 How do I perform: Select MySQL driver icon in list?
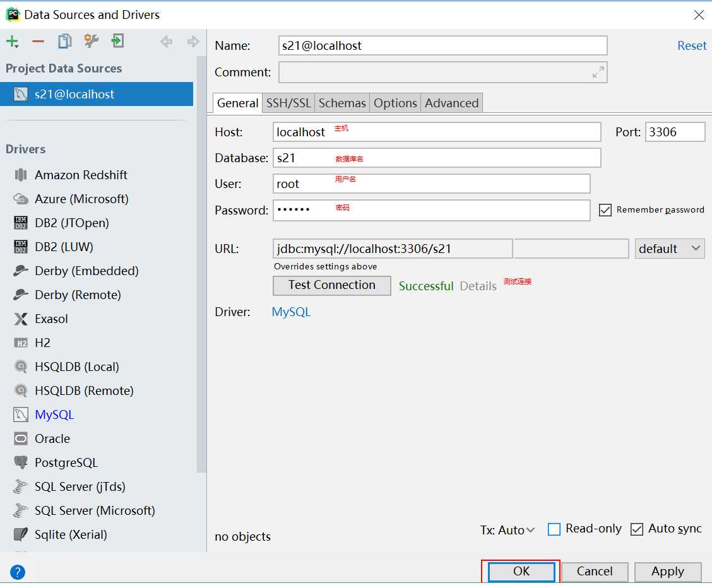point(21,415)
